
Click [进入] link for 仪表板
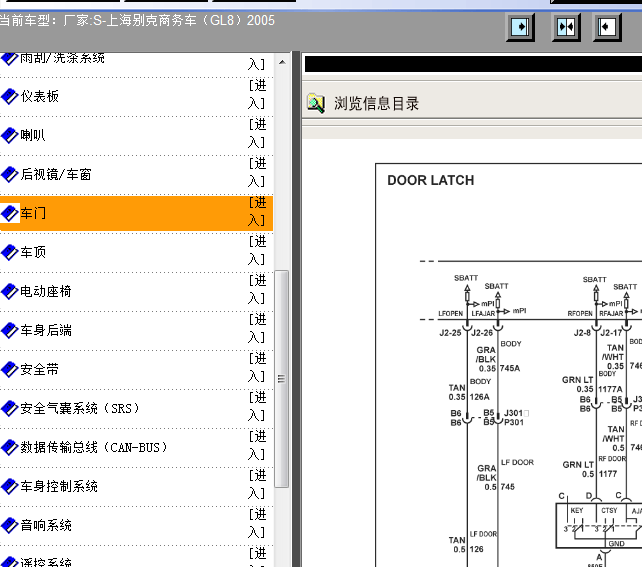(x=257, y=95)
